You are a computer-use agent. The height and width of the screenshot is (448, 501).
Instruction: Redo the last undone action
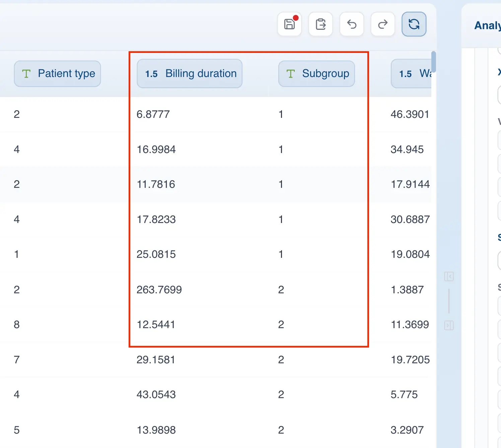pos(383,24)
